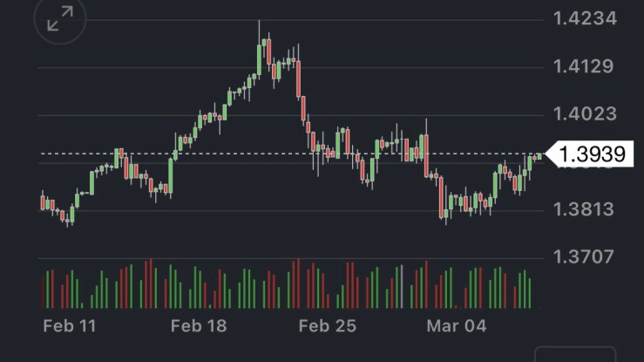Select the Feb 11 date label
Image resolution: width=644 pixels, height=362 pixels.
[x=70, y=326]
